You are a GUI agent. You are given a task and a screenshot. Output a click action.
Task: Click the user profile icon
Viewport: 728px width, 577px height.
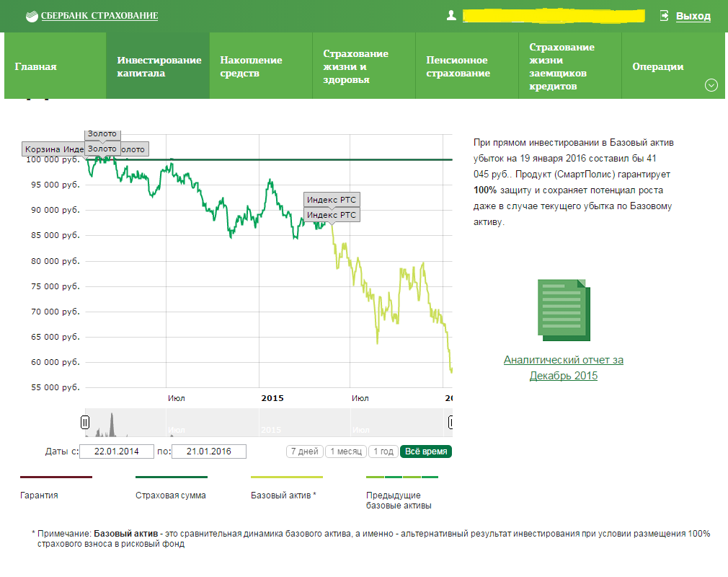coord(451,15)
